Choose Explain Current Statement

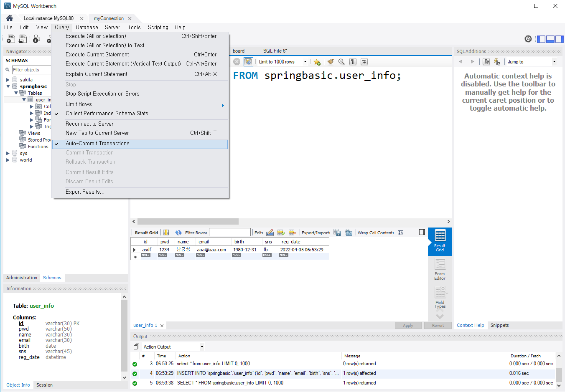(140, 74)
